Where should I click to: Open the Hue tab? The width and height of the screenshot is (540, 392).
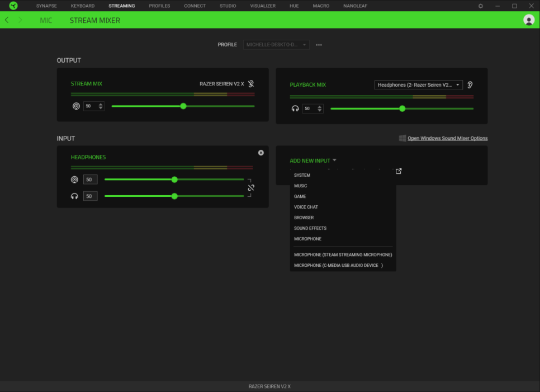pos(294,6)
